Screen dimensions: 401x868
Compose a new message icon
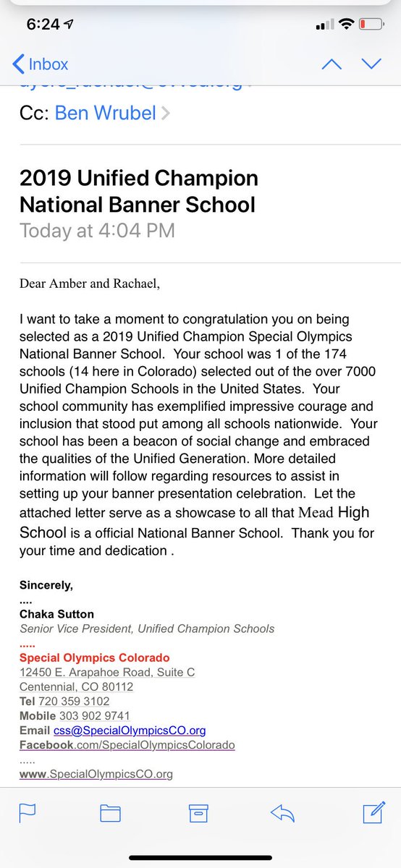point(373,812)
